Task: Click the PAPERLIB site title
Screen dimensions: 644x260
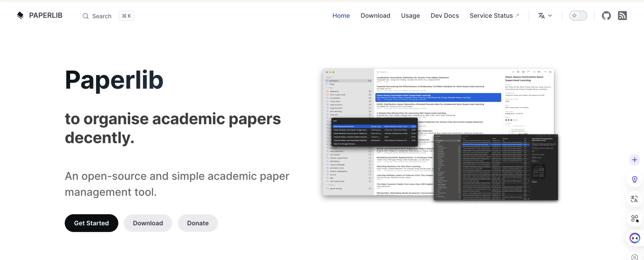Action: pos(46,15)
